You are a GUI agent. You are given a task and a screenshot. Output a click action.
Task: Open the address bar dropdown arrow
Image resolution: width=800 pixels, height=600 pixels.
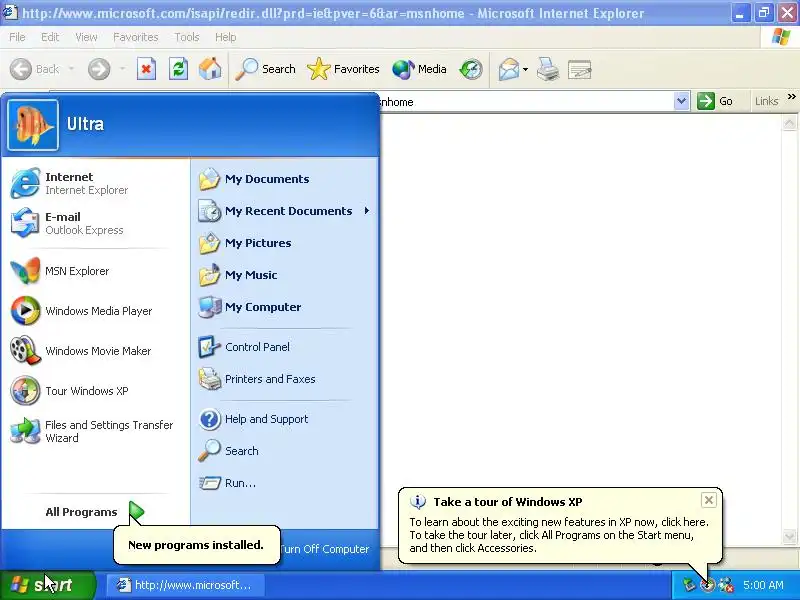click(681, 101)
